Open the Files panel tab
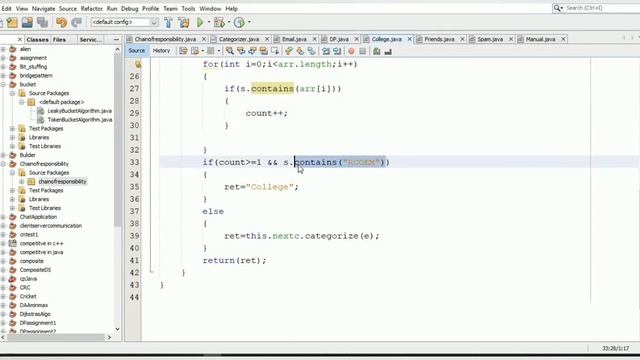Image resolution: width=640 pixels, height=360 pixels. (x=59, y=40)
